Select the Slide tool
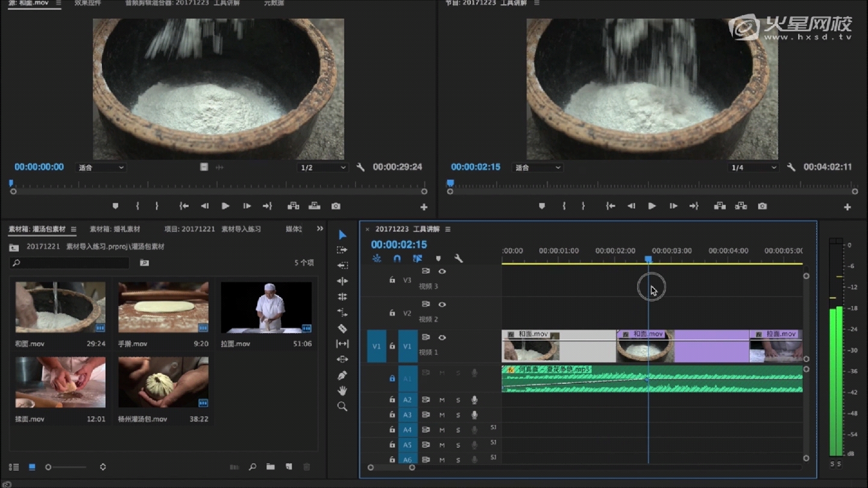 342,360
